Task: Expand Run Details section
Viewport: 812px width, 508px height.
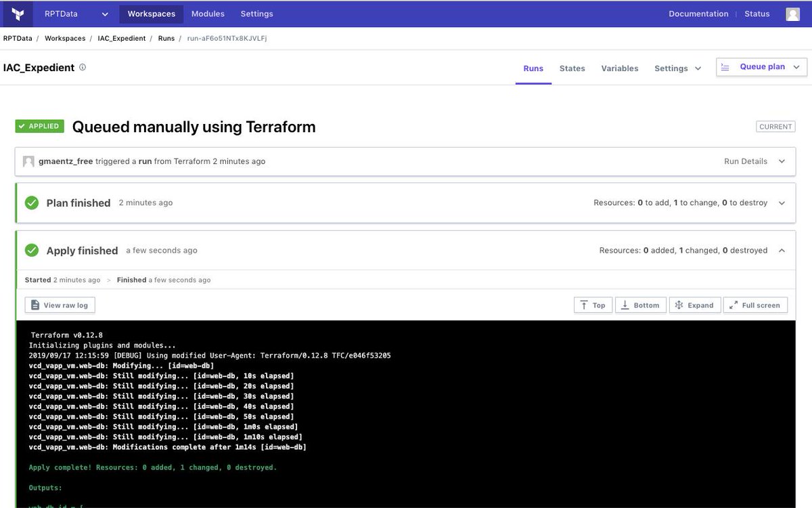Action: pyautogui.click(x=754, y=161)
